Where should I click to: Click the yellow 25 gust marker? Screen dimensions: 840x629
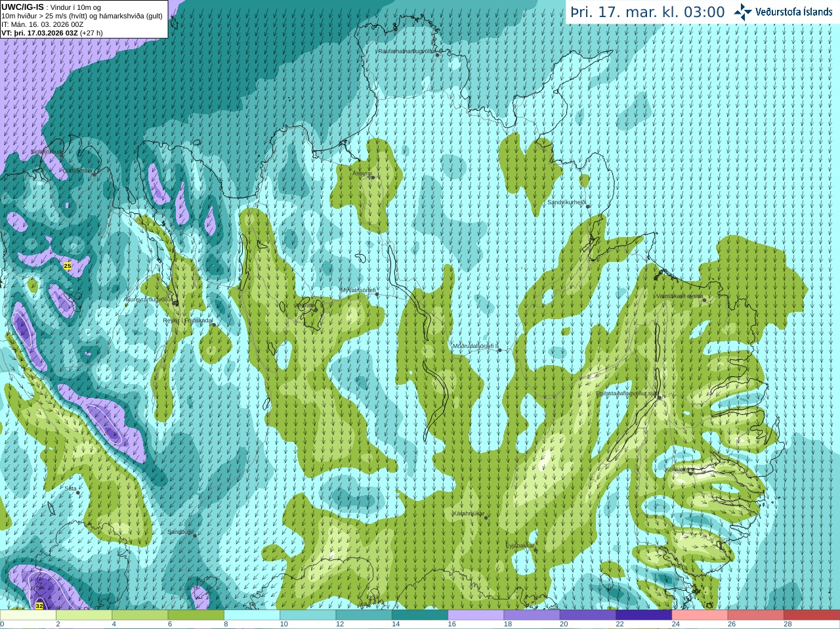coord(68,266)
